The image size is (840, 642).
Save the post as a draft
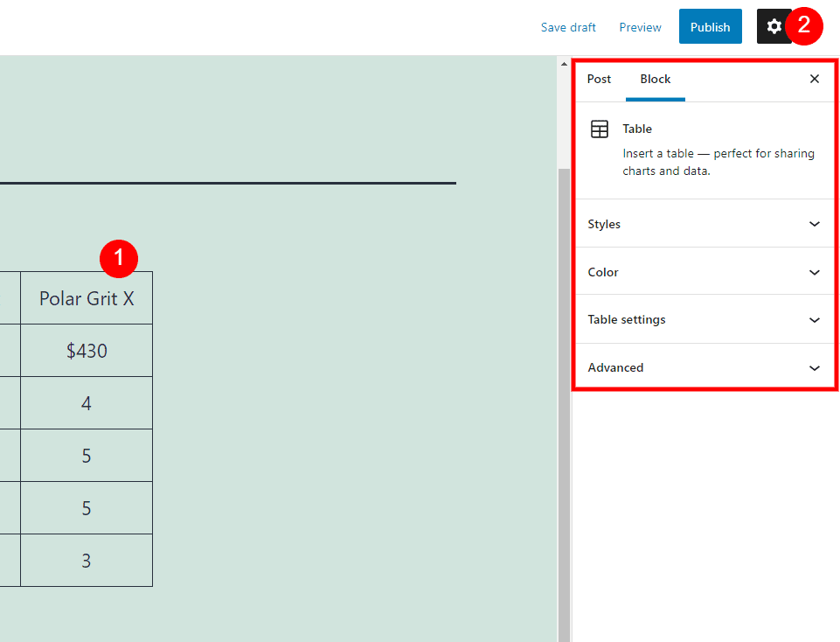pyautogui.click(x=568, y=27)
